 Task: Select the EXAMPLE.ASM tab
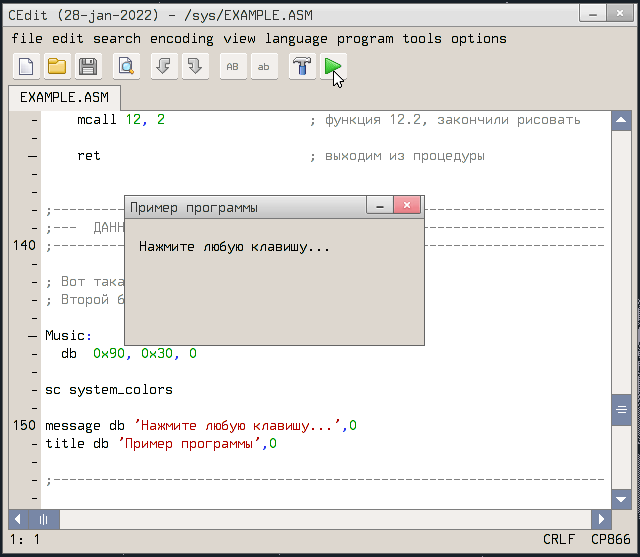tap(64, 98)
